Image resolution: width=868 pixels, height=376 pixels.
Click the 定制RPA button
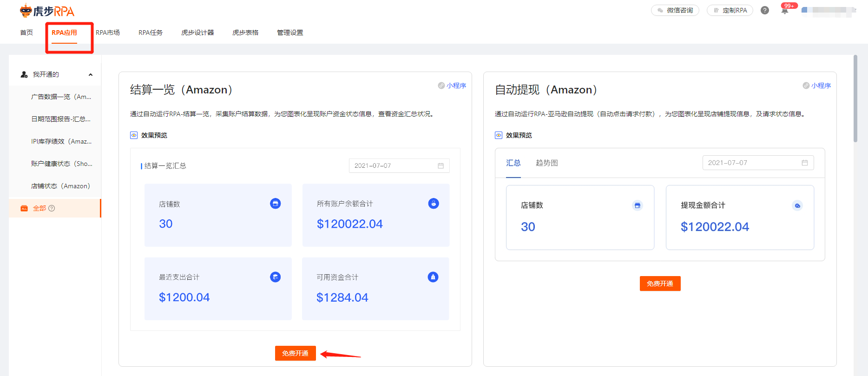click(x=730, y=10)
